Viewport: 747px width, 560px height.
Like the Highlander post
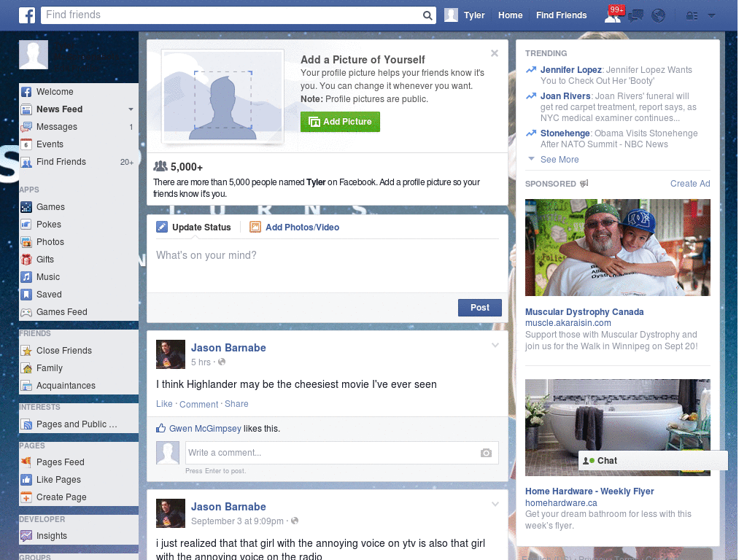[x=164, y=404]
